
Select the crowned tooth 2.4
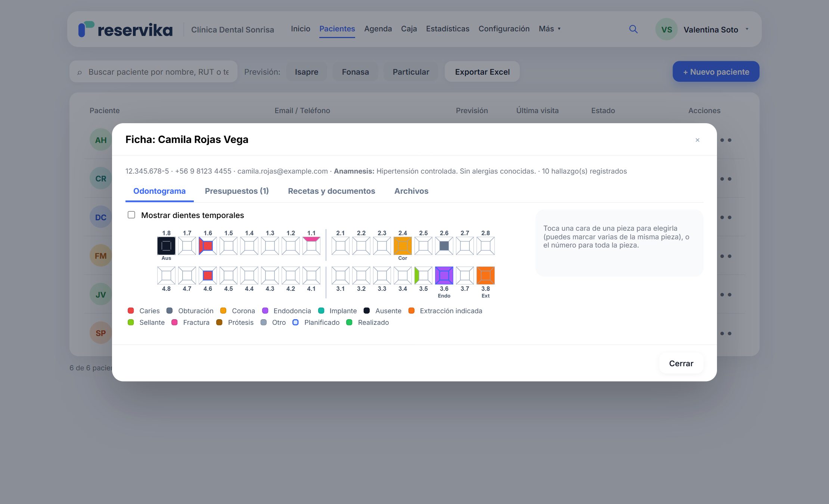click(403, 246)
